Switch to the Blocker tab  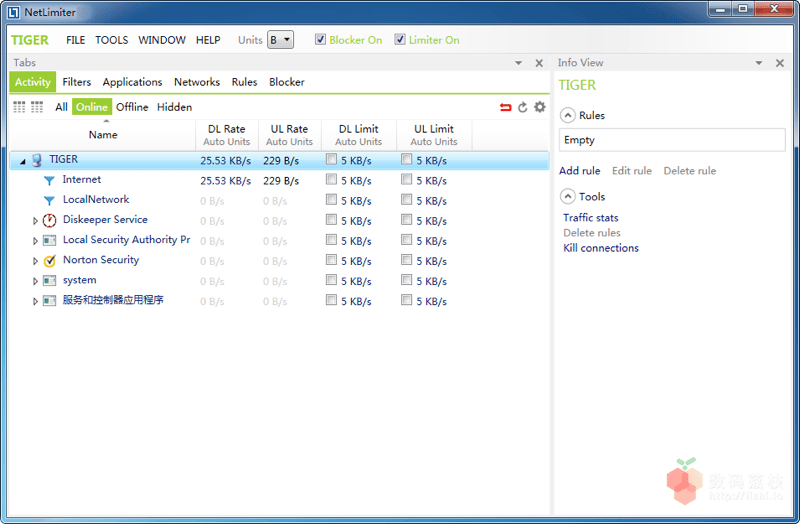point(287,82)
